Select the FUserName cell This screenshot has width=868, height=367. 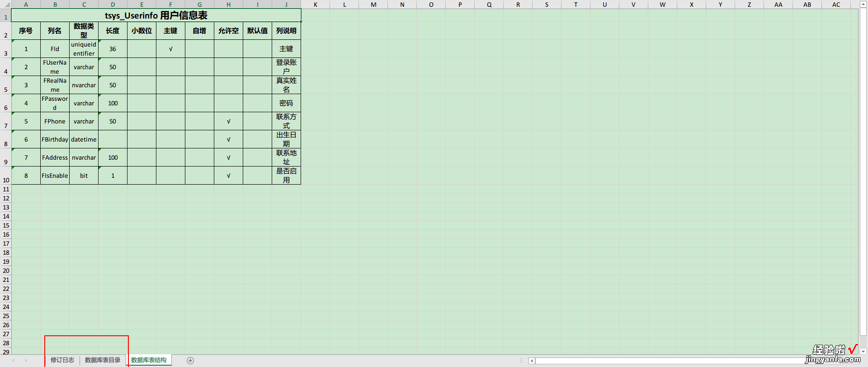click(x=55, y=67)
